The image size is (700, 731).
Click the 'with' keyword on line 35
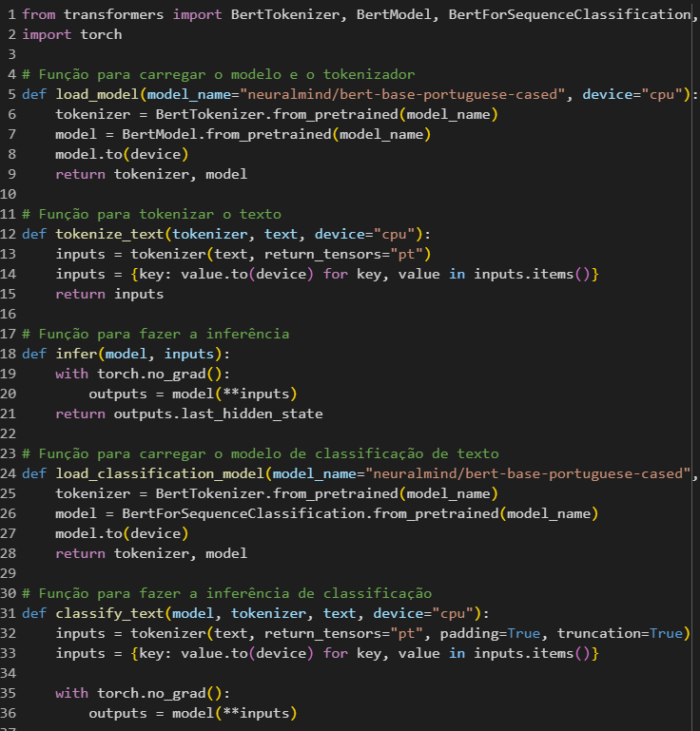[x=72, y=694]
